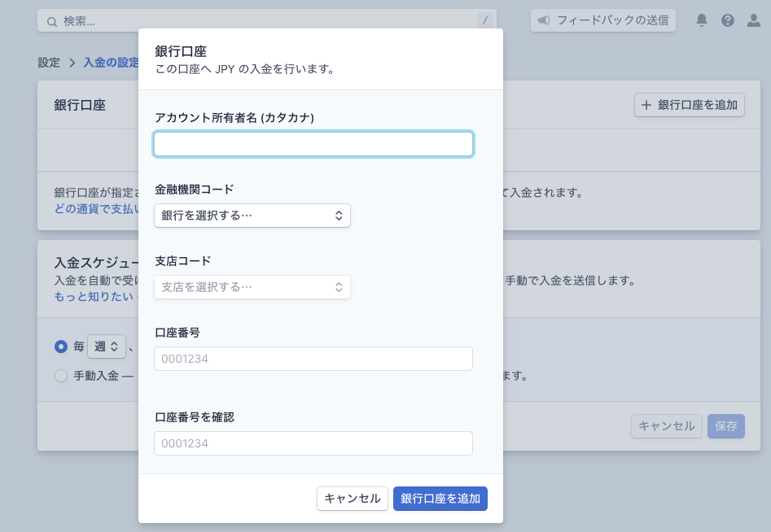Select the 毎週 automatic payout radio button
The height and width of the screenshot is (532, 771).
[x=61, y=347]
